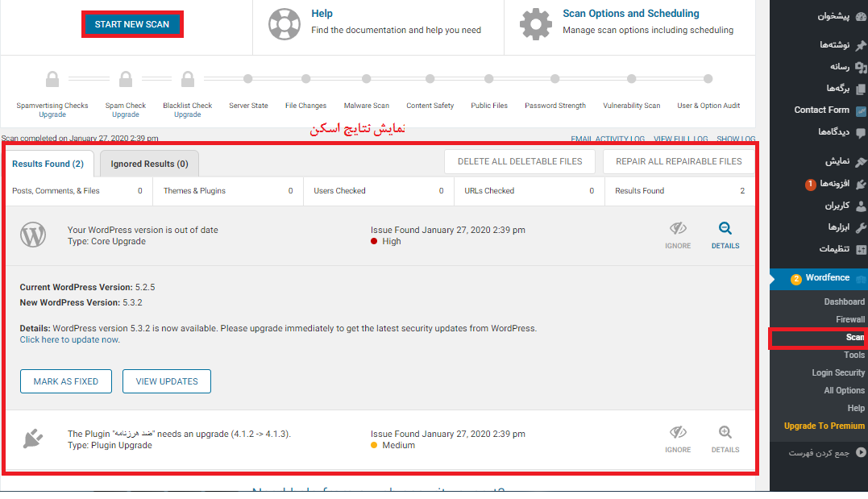Click the User & Option Audit progress dot
Viewport: 868px width, 499px height.
click(708, 79)
